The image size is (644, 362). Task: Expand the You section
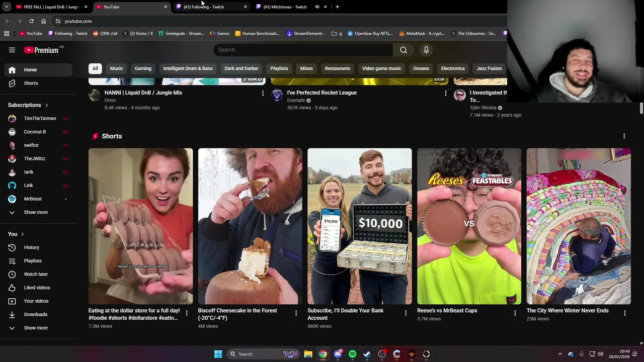tap(16, 234)
